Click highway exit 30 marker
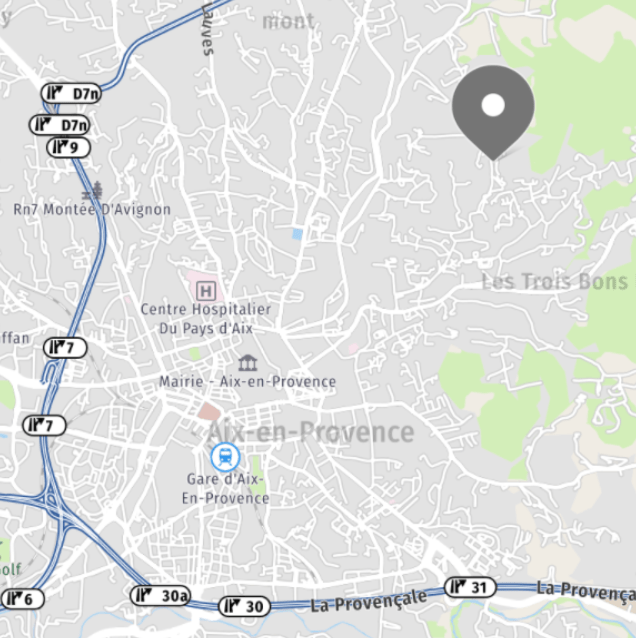The height and width of the screenshot is (638, 636). point(244,606)
